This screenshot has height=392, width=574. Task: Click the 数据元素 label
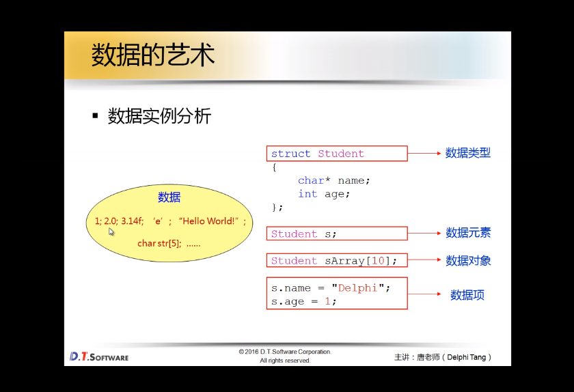point(468,233)
